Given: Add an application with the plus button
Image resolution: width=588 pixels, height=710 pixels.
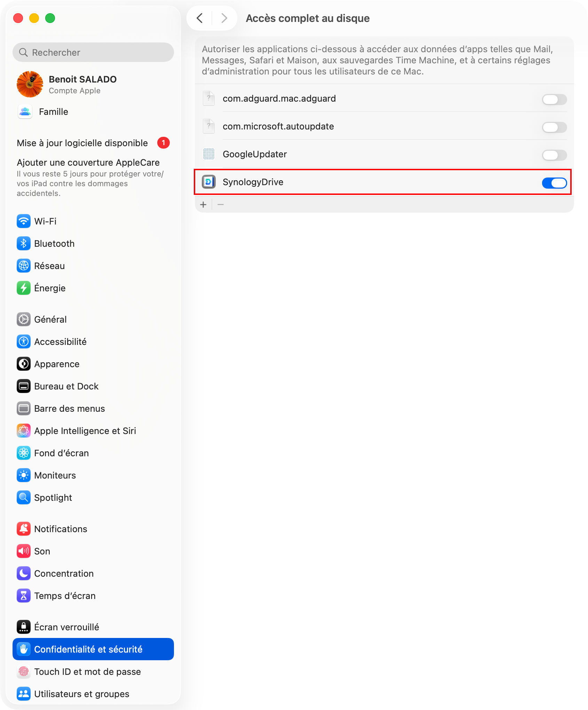Looking at the screenshot, I should coord(204,204).
